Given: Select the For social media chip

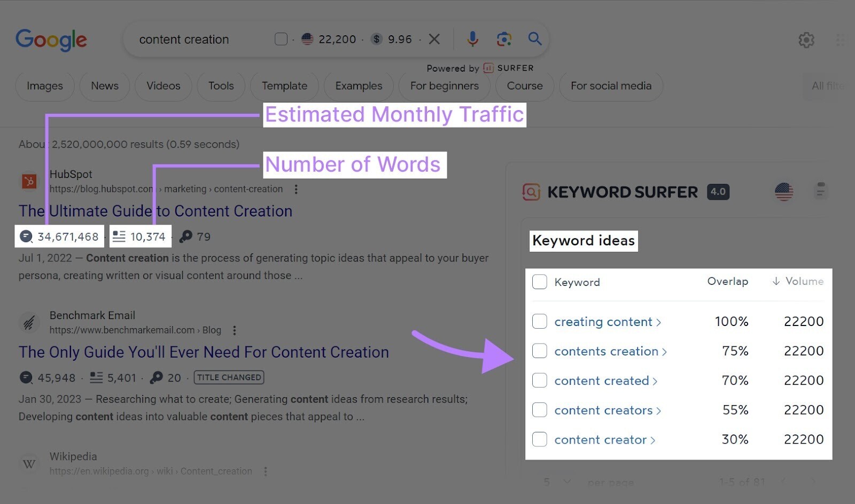Looking at the screenshot, I should (611, 86).
